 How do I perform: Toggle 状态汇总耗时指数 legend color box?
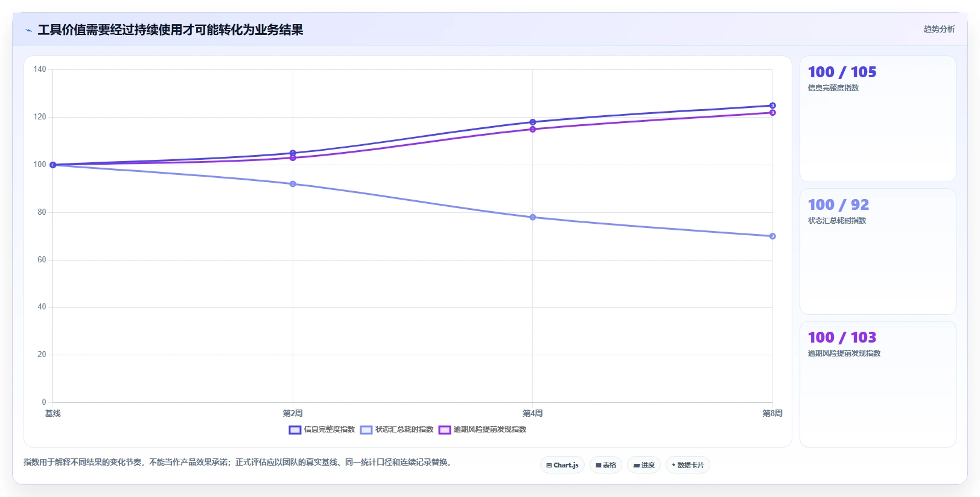point(366,430)
